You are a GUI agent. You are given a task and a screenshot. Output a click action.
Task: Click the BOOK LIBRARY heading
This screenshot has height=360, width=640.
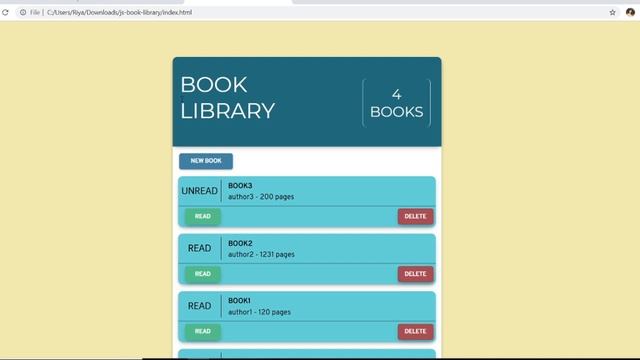(x=228, y=98)
